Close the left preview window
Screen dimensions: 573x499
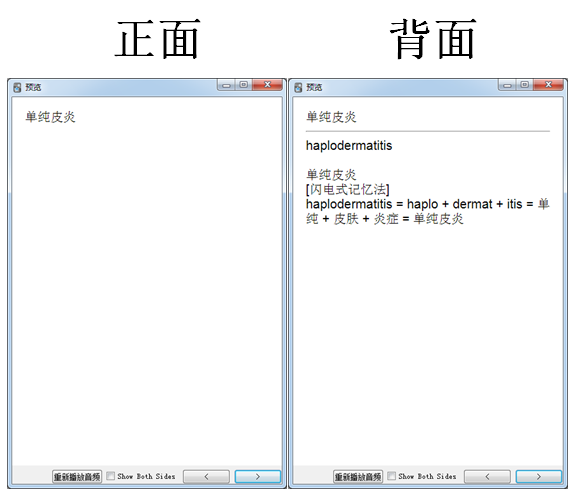267,85
